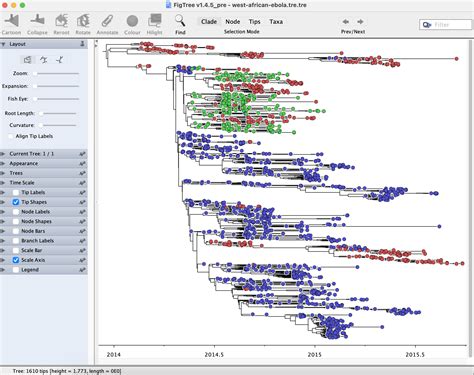Select polar tree layout icon

43,60
